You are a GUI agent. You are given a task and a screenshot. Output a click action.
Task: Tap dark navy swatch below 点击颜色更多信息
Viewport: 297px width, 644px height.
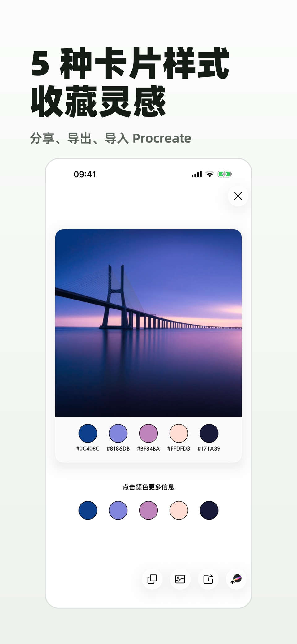pos(209,510)
